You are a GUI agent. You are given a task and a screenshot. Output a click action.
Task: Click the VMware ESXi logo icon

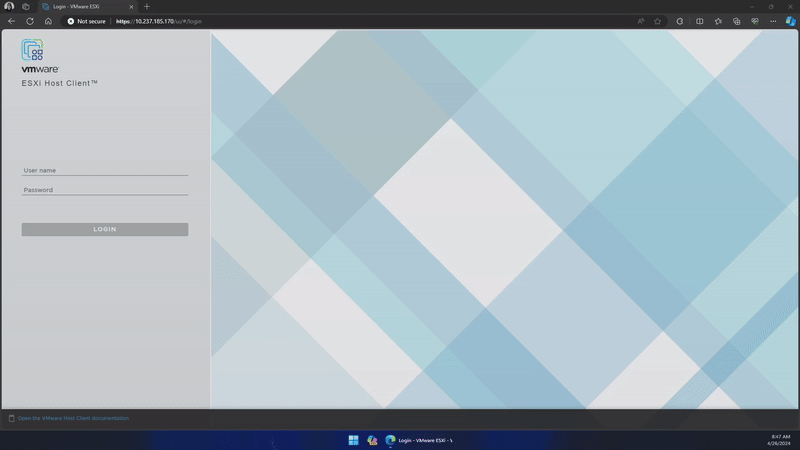(32, 50)
